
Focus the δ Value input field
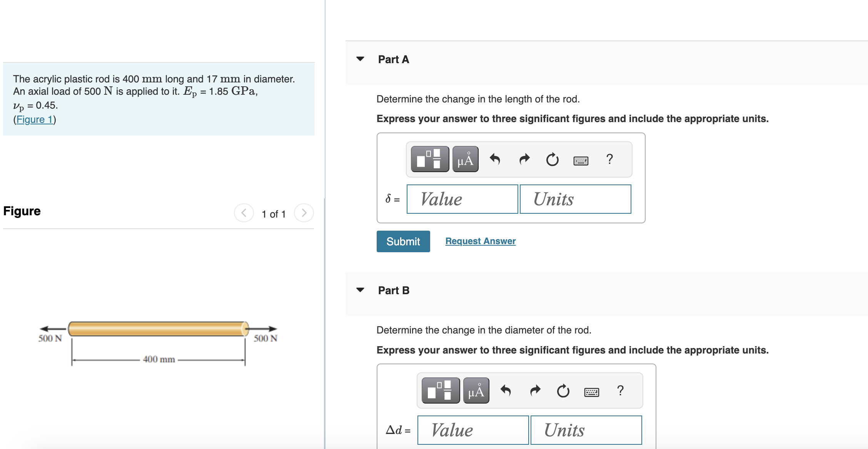pyautogui.click(x=462, y=199)
